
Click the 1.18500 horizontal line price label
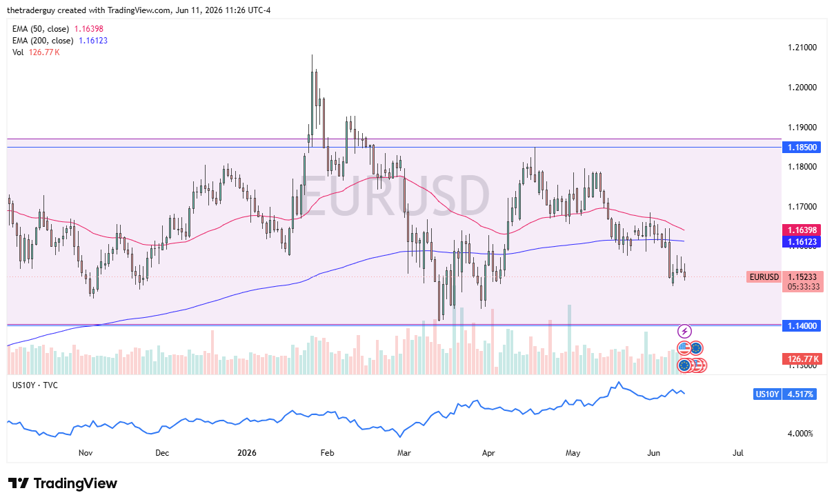tap(801, 148)
